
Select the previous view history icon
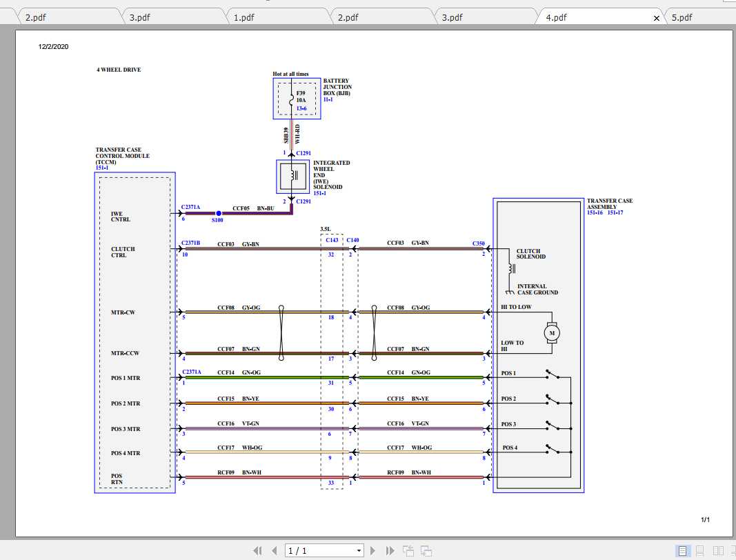pos(407,550)
